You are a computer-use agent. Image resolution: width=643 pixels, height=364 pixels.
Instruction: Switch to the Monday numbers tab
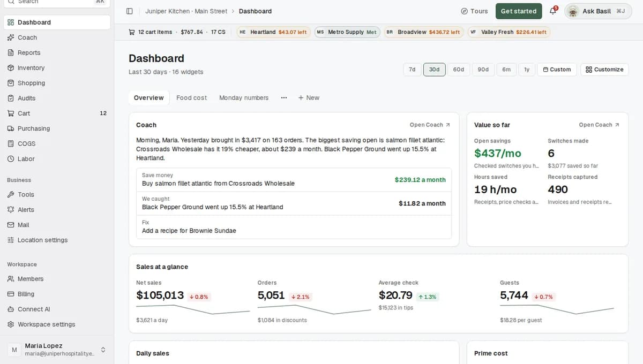[244, 98]
